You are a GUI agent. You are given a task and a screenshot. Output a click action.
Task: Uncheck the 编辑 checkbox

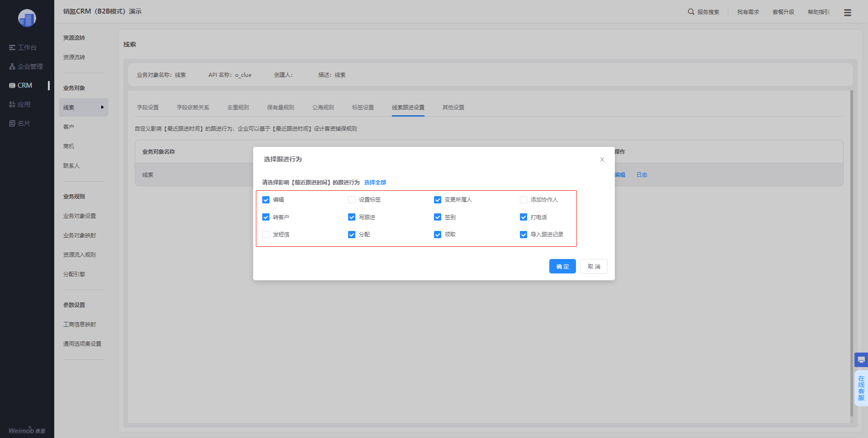[266, 200]
